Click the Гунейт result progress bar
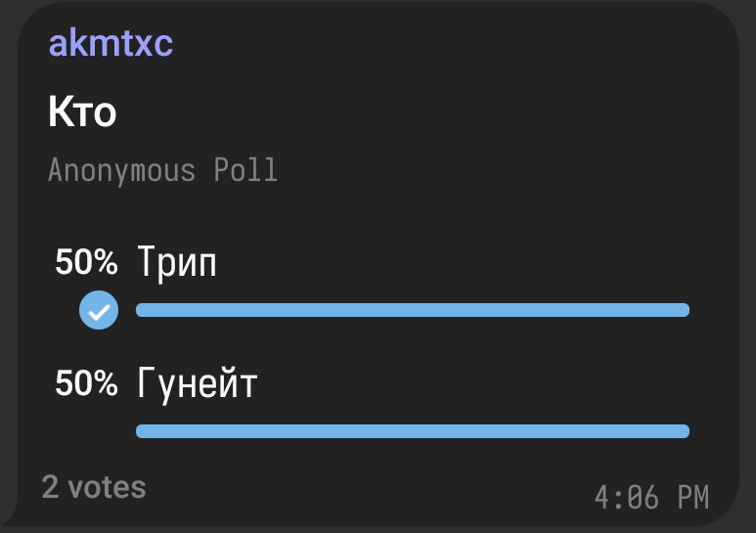756x533 pixels. [413, 431]
